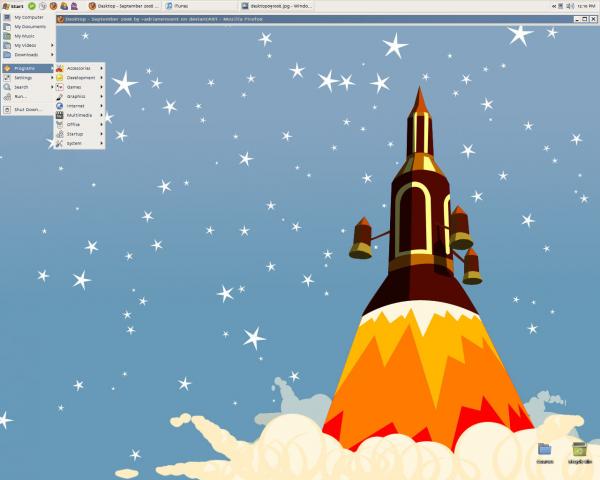The height and width of the screenshot is (480, 600).
Task: Click the Search magnifier icon
Action: tap(7, 87)
